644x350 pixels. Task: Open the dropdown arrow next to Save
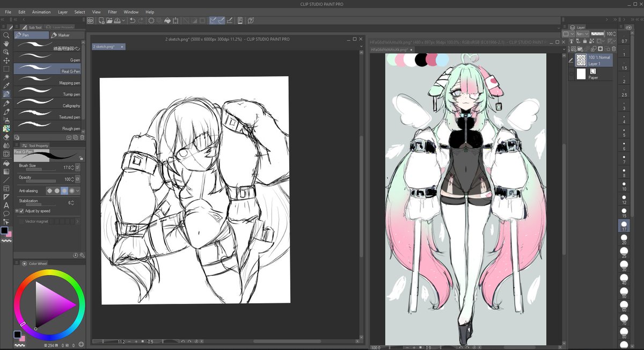pyautogui.click(x=123, y=20)
